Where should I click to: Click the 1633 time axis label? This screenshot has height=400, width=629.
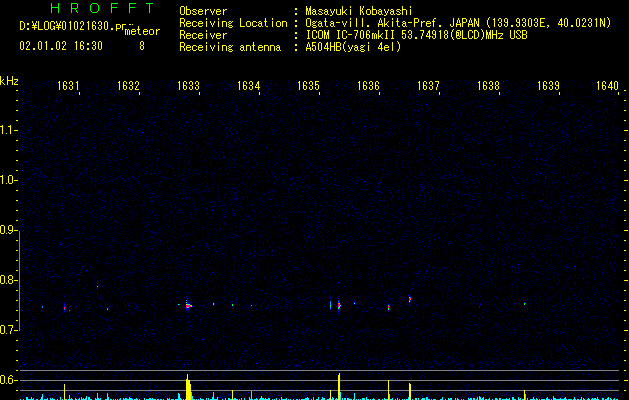(x=188, y=86)
